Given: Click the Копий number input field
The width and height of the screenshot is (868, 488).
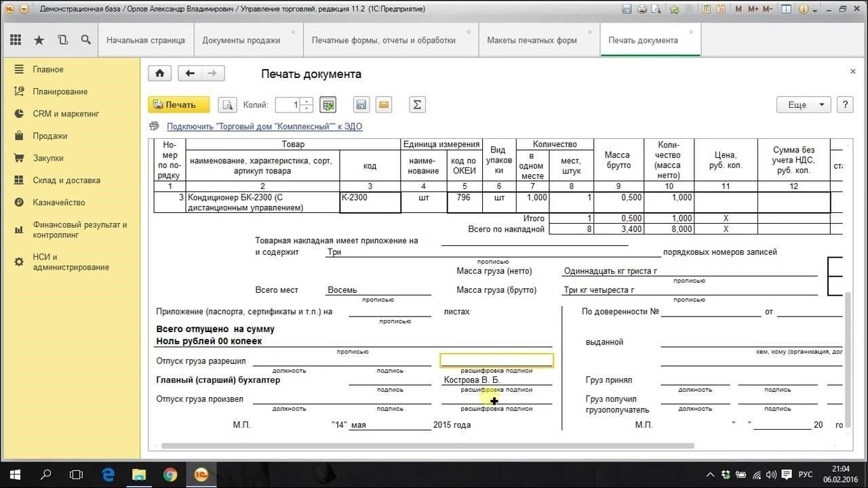Looking at the screenshot, I should [x=288, y=105].
